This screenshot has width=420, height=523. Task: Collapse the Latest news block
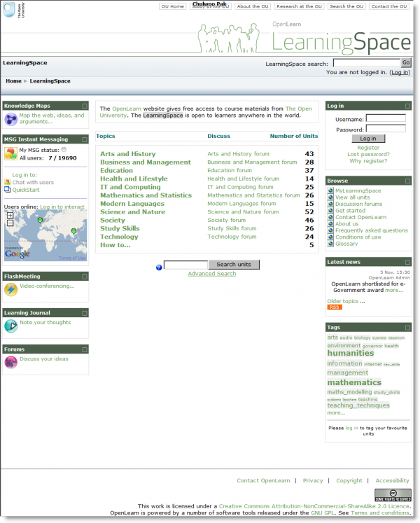[x=407, y=262]
